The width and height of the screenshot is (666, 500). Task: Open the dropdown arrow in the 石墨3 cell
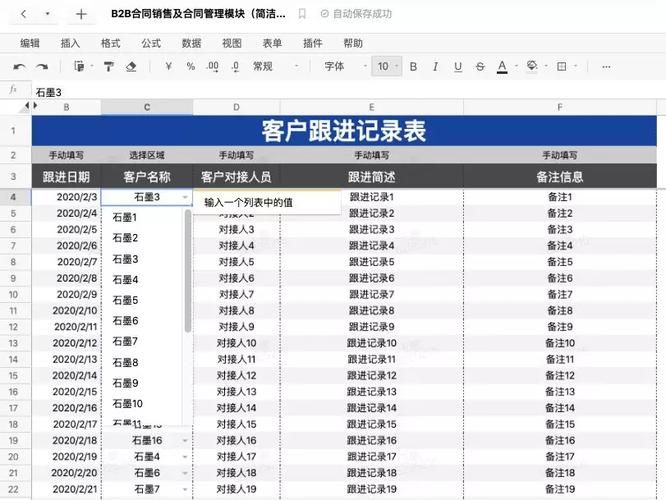(185, 197)
